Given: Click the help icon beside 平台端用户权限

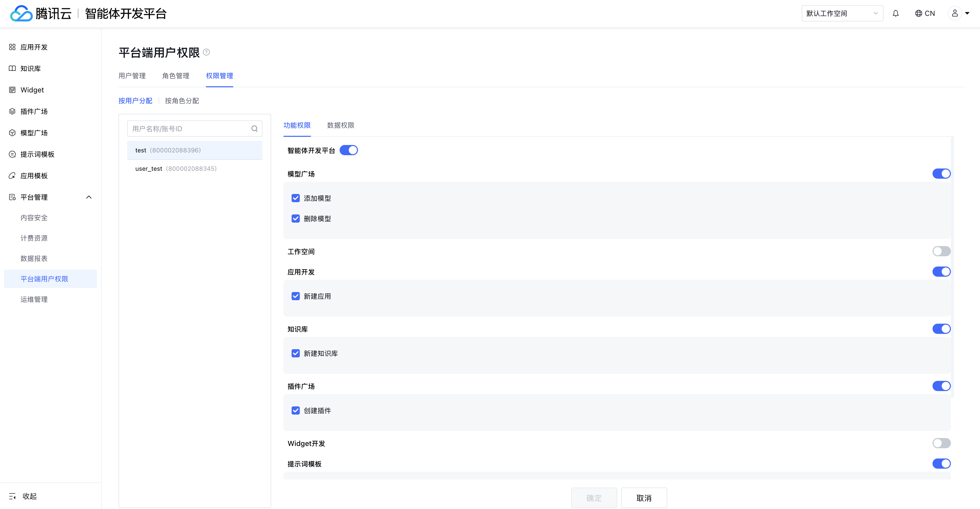Looking at the screenshot, I should coord(206,52).
